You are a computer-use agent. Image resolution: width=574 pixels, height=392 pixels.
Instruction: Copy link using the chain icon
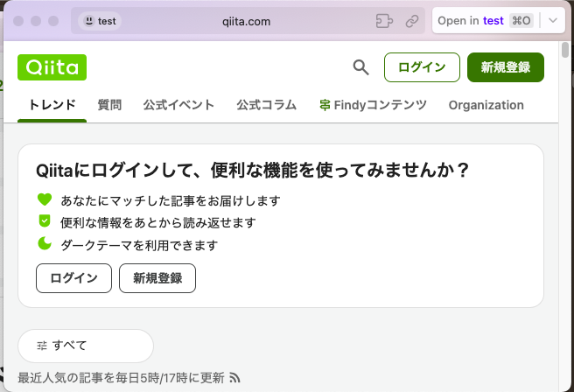(x=412, y=21)
